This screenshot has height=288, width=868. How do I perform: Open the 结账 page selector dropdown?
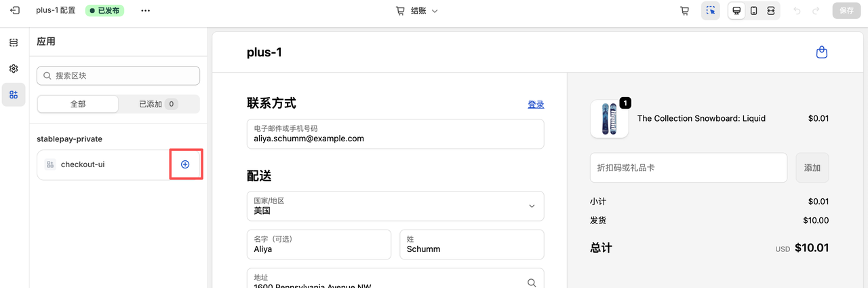coord(417,11)
